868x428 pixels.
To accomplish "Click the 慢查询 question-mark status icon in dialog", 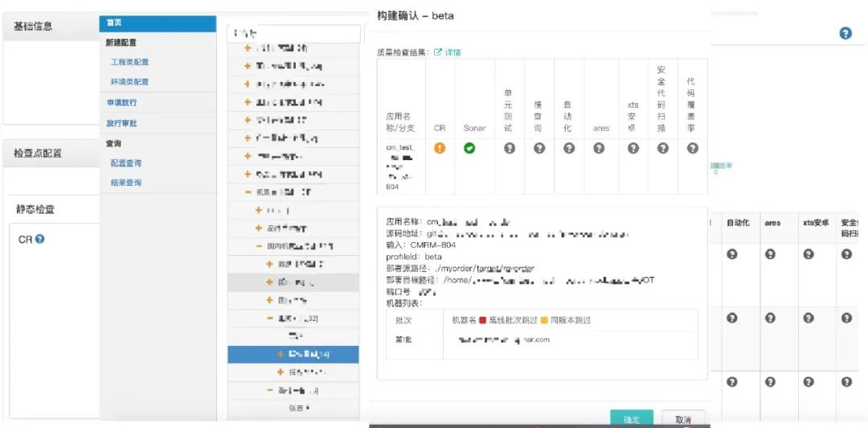I will click(539, 148).
